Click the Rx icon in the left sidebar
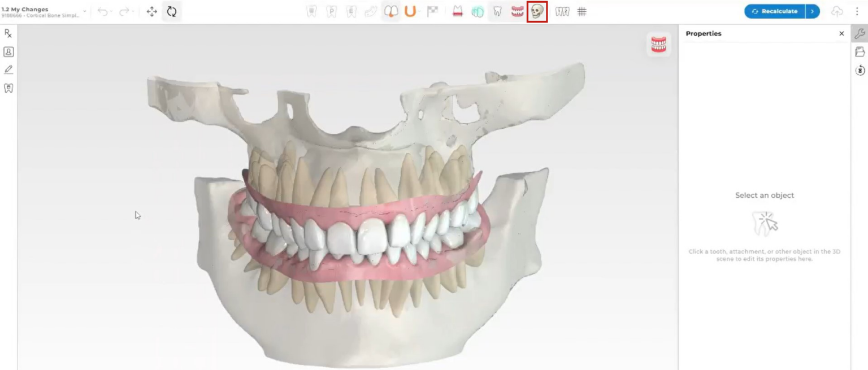This screenshot has height=370, width=868. click(x=7, y=33)
